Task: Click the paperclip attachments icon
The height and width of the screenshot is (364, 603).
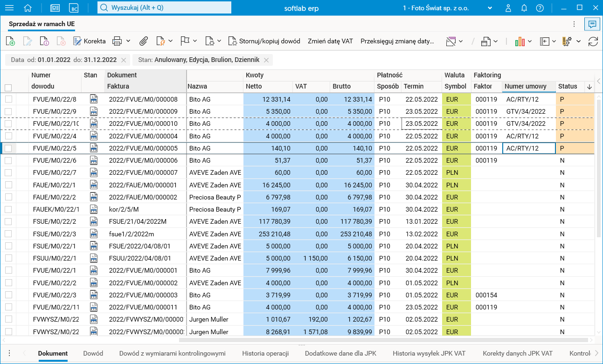Action: pyautogui.click(x=144, y=41)
